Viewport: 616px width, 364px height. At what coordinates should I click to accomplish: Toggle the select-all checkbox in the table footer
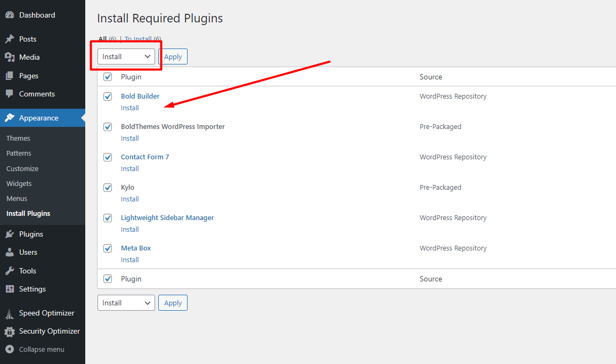(x=108, y=279)
